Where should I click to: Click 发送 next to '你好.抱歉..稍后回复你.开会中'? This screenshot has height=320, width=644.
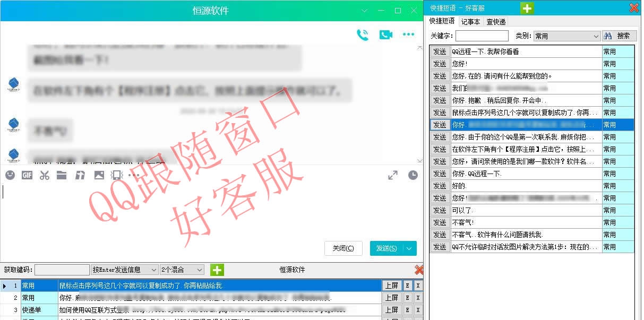[x=440, y=100]
